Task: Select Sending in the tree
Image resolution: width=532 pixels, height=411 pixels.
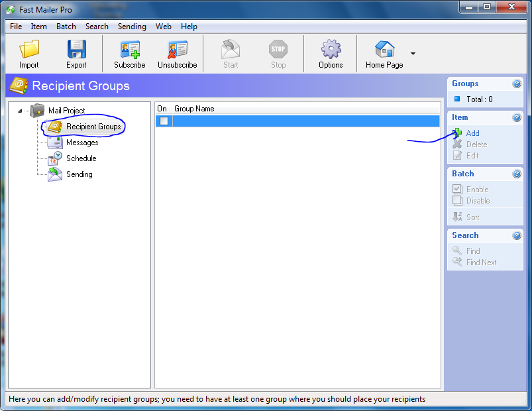Action: click(79, 174)
